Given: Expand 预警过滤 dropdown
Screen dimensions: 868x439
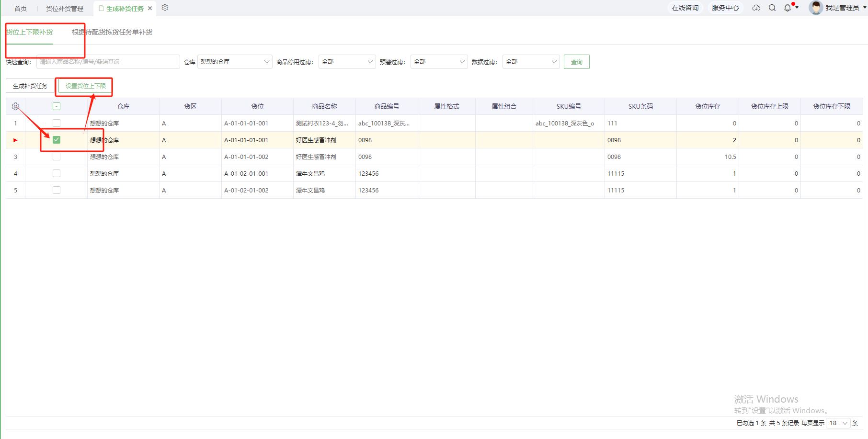Looking at the screenshot, I should pos(439,62).
